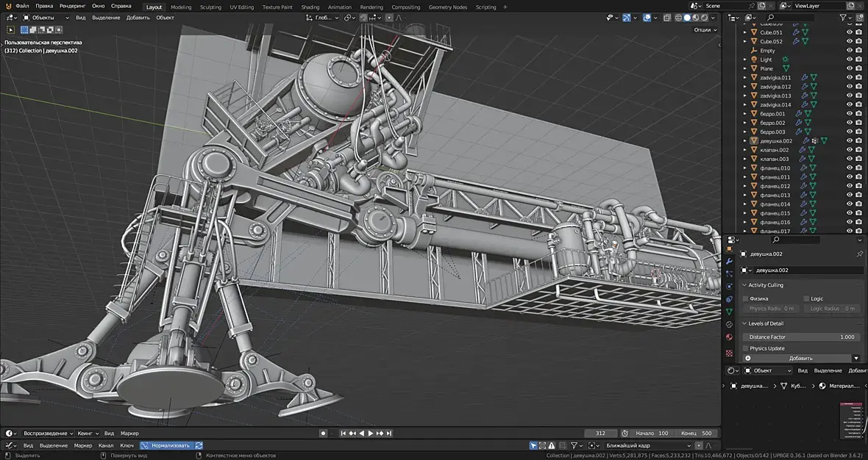Enable the Physics Update checkbox

[745, 348]
